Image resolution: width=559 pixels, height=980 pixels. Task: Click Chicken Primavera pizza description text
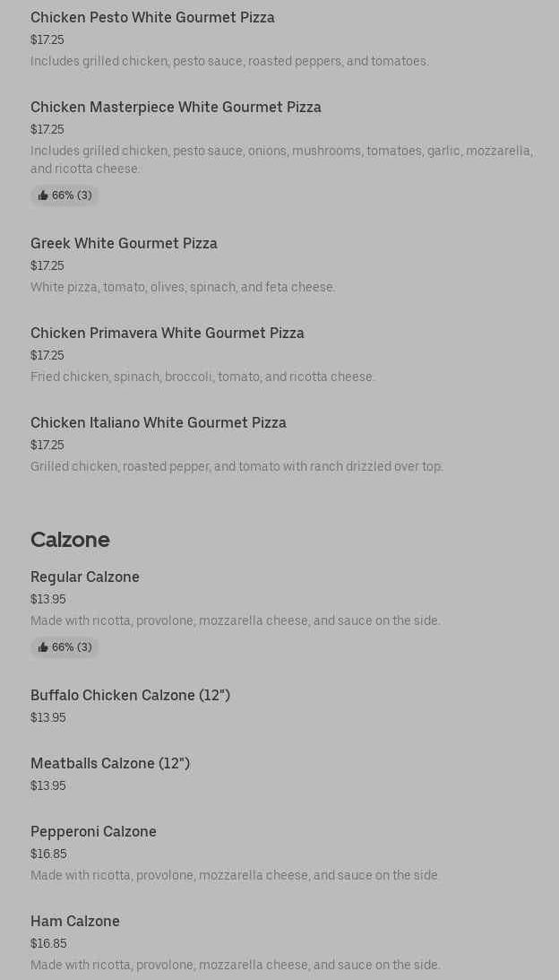pyautogui.click(x=202, y=377)
